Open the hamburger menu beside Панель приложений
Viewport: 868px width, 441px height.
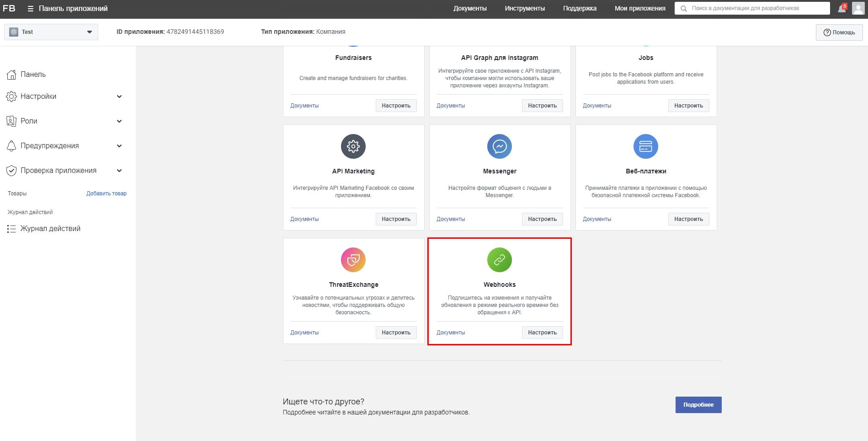[31, 9]
